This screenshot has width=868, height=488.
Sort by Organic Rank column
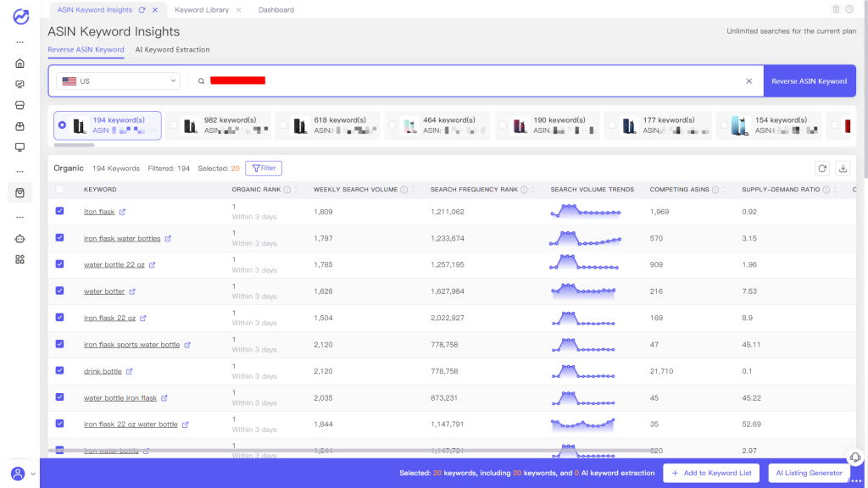(x=297, y=190)
